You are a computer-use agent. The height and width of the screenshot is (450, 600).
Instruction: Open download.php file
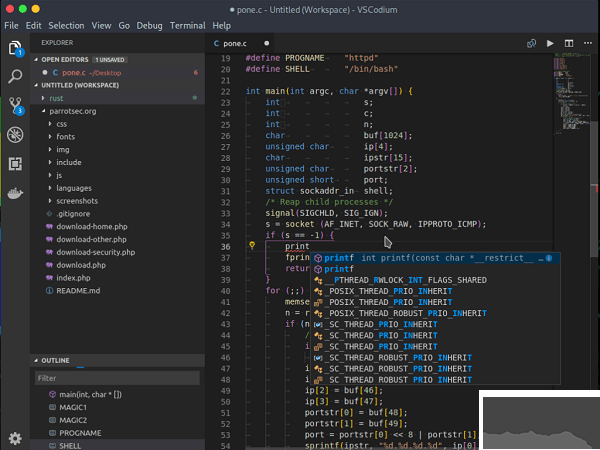81,265
